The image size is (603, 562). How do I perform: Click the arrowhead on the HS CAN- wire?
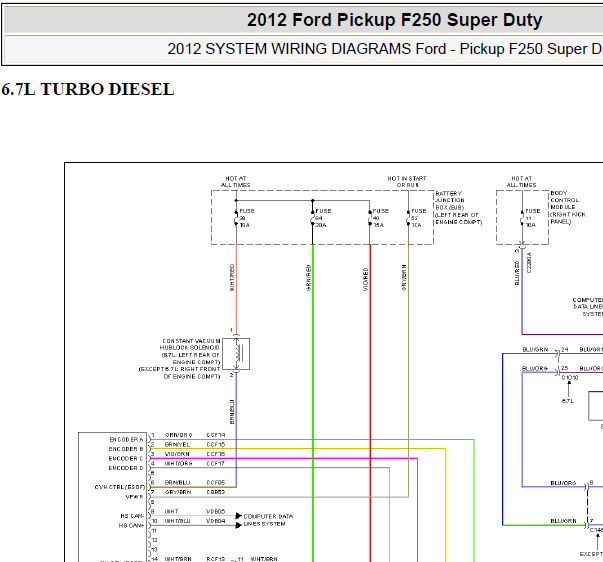(x=239, y=515)
